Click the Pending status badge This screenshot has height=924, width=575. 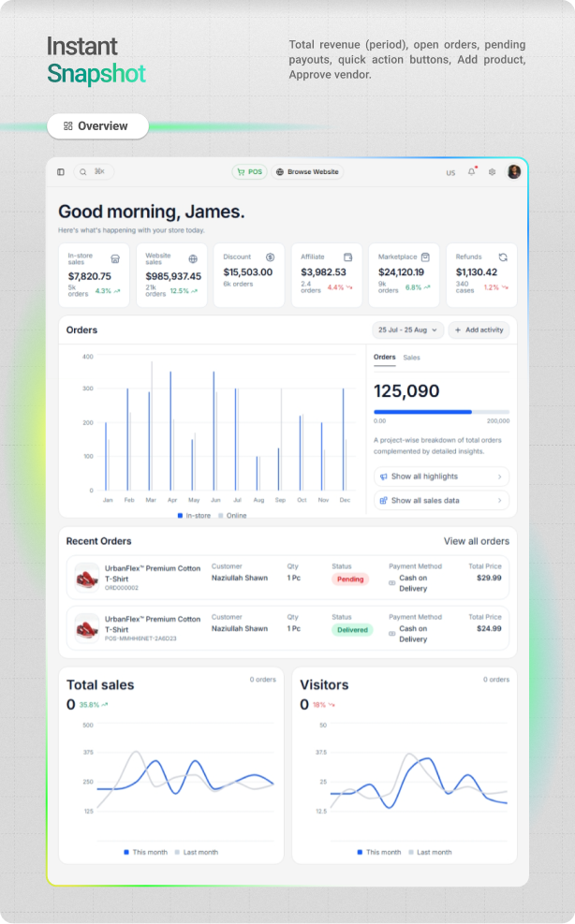pyautogui.click(x=350, y=579)
